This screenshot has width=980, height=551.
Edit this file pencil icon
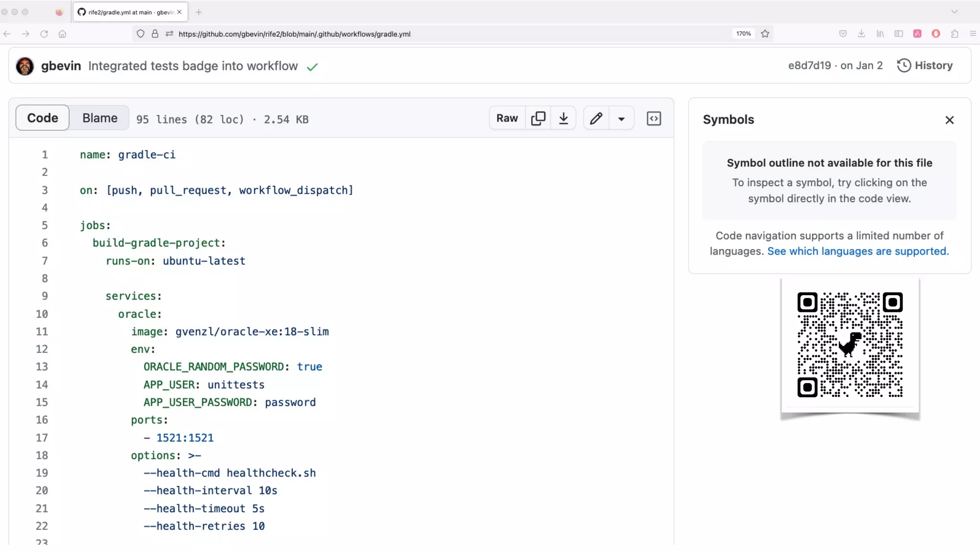(596, 118)
